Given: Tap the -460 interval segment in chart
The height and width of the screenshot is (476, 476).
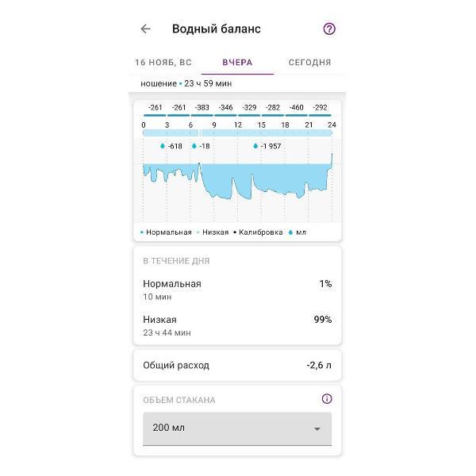Looking at the screenshot, I should (296, 109).
